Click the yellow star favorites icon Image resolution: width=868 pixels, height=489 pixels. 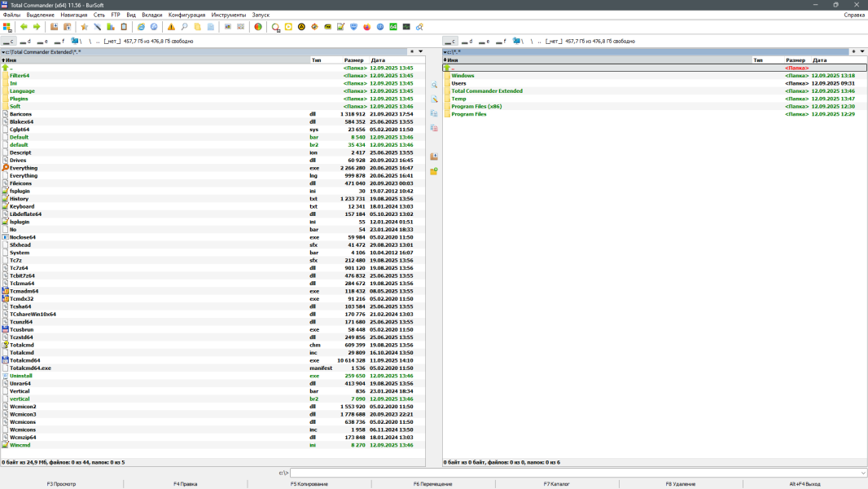(84, 27)
